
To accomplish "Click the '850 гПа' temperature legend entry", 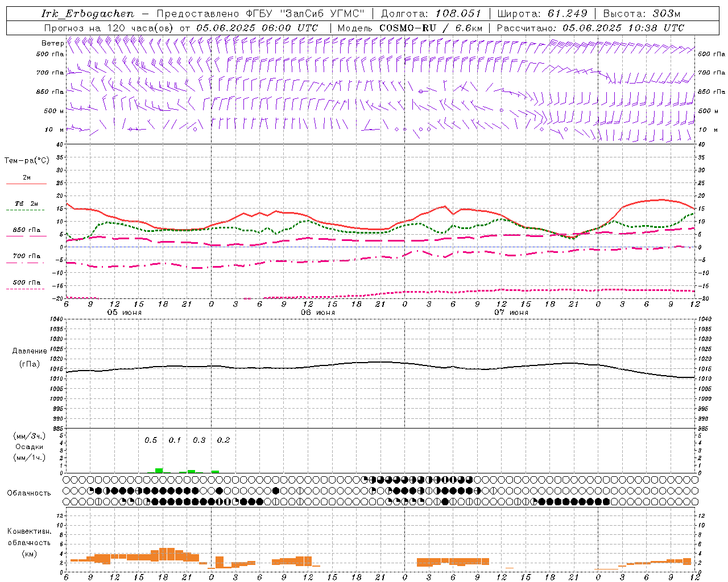I will pyautogui.click(x=27, y=230).
